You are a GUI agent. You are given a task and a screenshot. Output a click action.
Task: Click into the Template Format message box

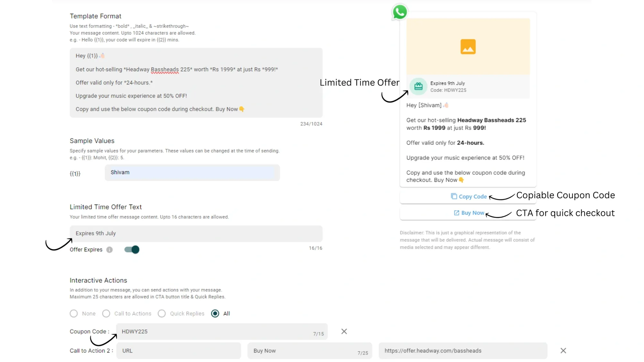(x=196, y=83)
